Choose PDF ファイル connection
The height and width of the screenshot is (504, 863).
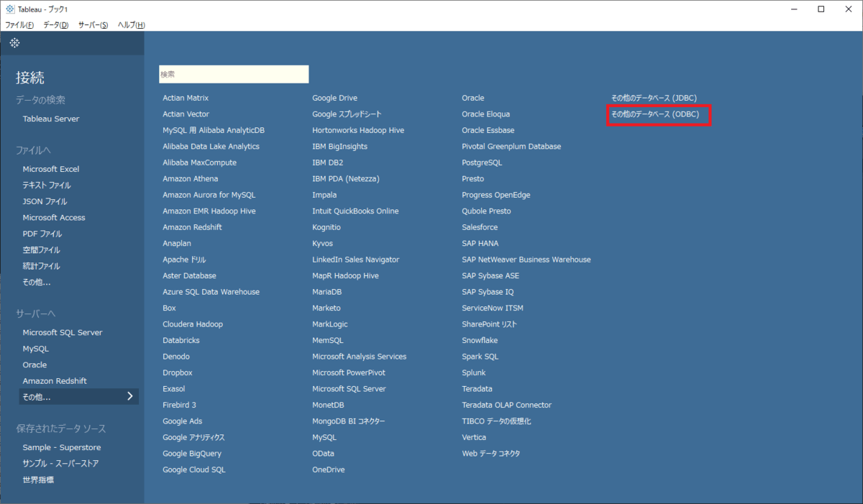(42, 234)
